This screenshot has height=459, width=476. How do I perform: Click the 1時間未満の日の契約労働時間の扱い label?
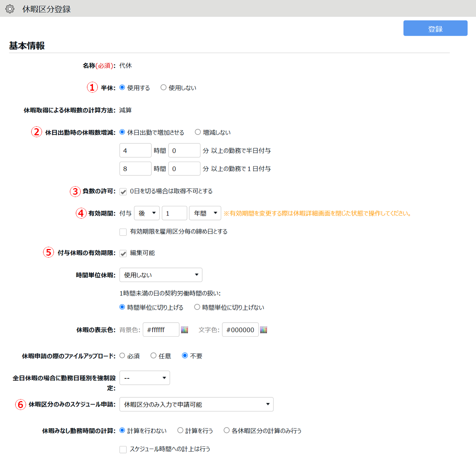pos(170,293)
